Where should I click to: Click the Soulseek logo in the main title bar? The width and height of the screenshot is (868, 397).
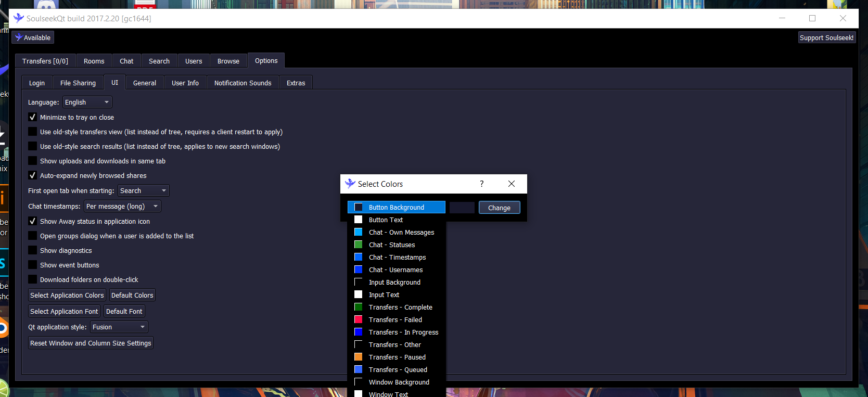19,18
